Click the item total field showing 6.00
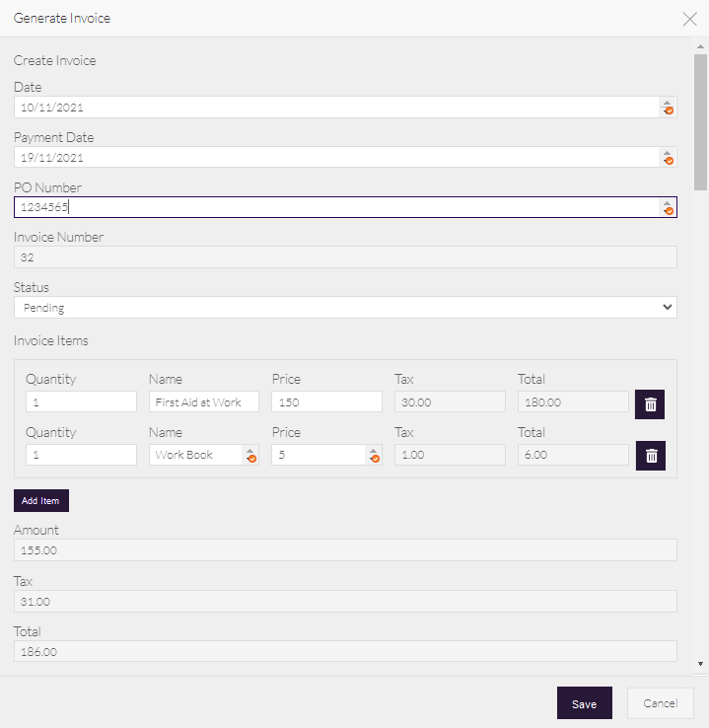Viewport: 709px width, 728px height. pyautogui.click(x=573, y=455)
